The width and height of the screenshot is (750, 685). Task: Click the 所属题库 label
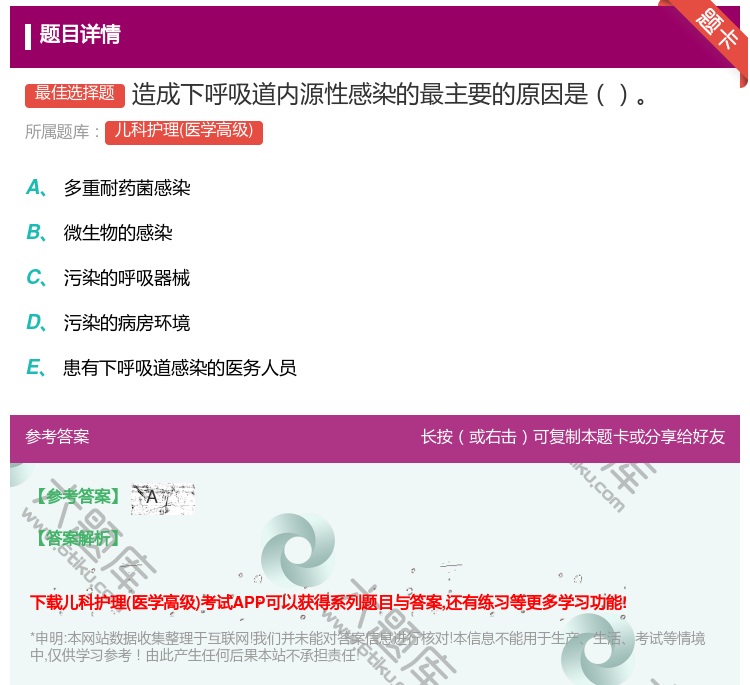(62, 132)
